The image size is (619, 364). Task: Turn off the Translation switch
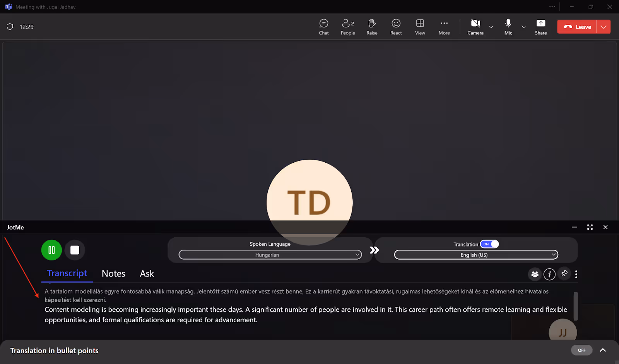(489, 244)
